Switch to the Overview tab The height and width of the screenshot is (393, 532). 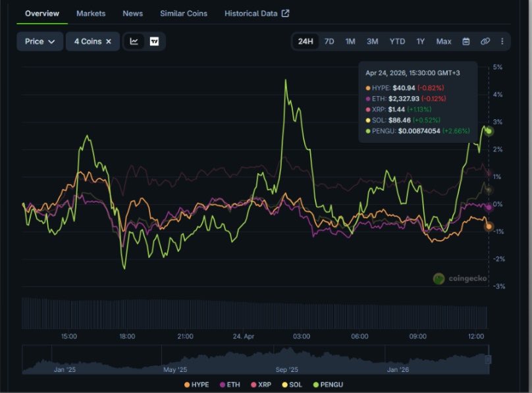(42, 14)
